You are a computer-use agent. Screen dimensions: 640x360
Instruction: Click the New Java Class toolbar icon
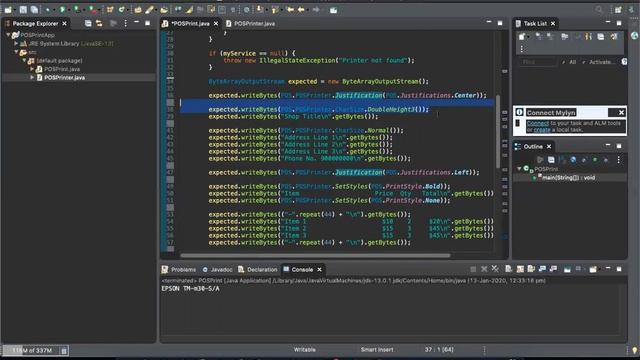[122, 9]
